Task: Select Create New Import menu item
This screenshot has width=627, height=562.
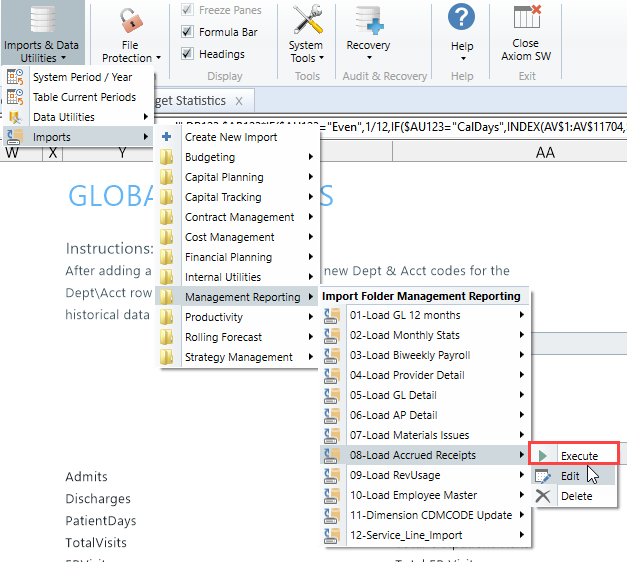Action: 229,137
